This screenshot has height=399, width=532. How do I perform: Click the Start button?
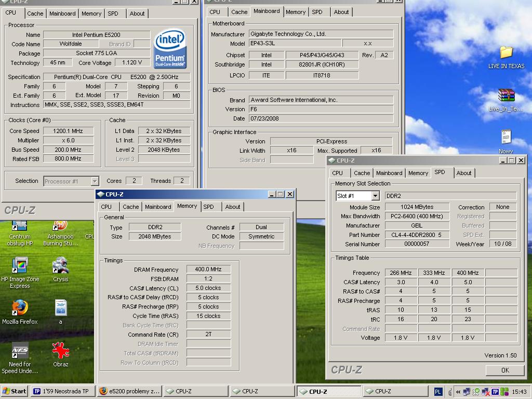[15, 391]
